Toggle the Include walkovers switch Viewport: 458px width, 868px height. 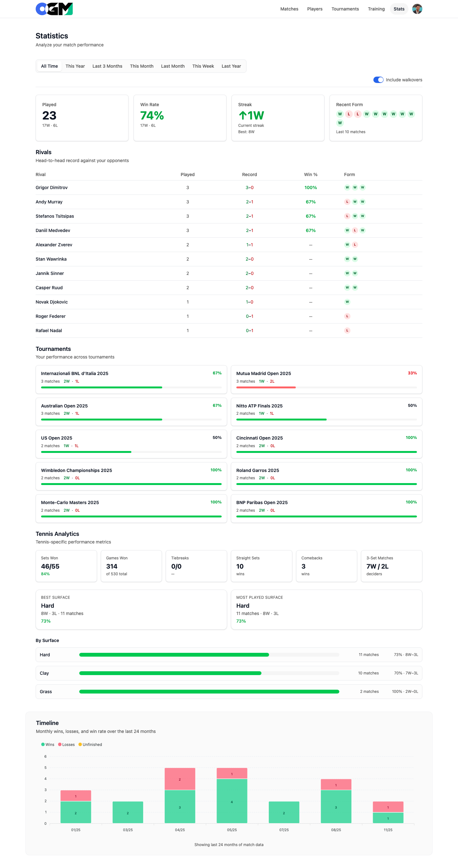point(378,80)
